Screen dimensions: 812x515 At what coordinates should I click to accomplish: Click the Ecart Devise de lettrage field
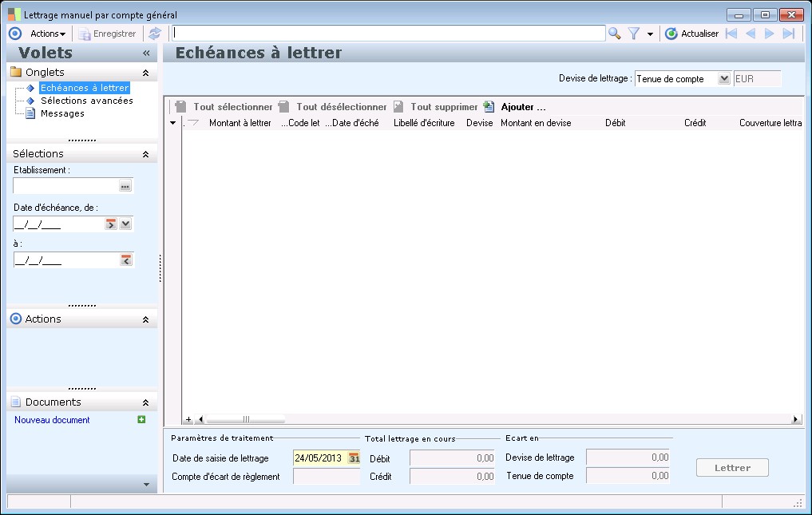(x=628, y=457)
